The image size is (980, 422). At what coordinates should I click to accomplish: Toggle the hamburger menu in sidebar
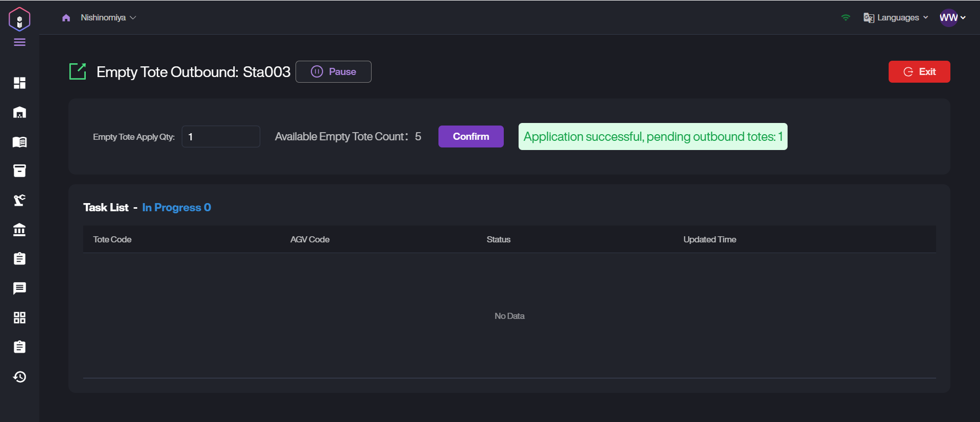tap(19, 42)
